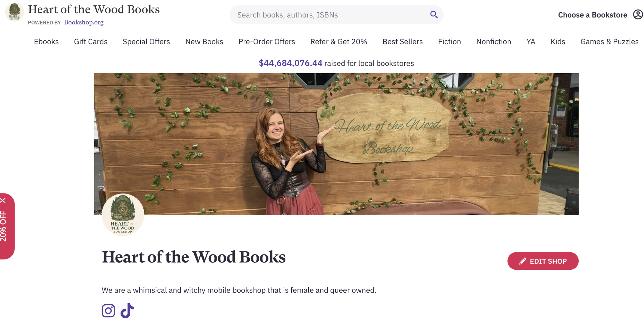This screenshot has width=644, height=336.
Task: Open the Bookshop.org link
Action: pyautogui.click(x=84, y=22)
